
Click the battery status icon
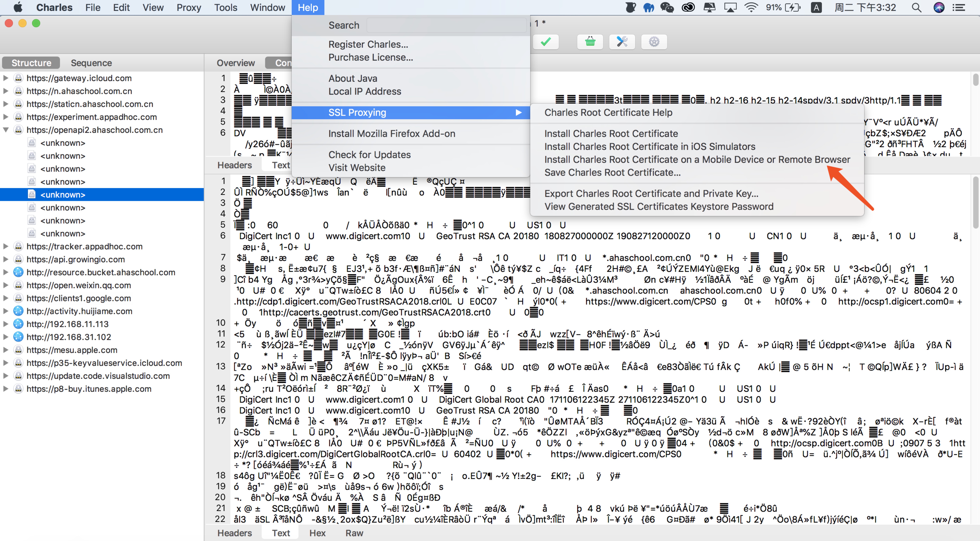[x=793, y=8]
